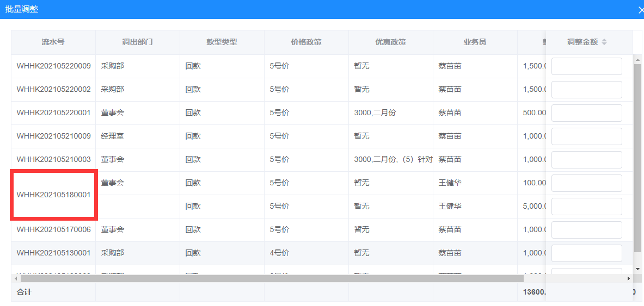Click the 调整金额 column header
This screenshot has height=306, width=644.
(x=582, y=42)
